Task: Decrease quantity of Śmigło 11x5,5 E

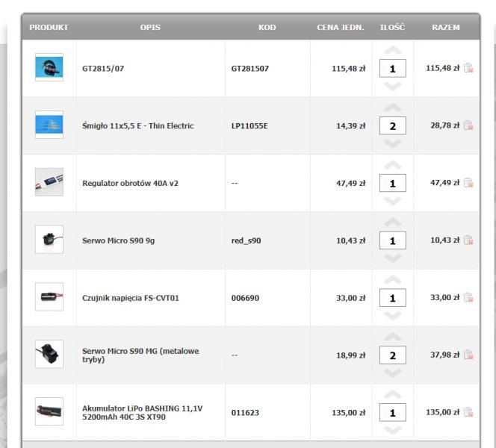Action: [x=392, y=143]
